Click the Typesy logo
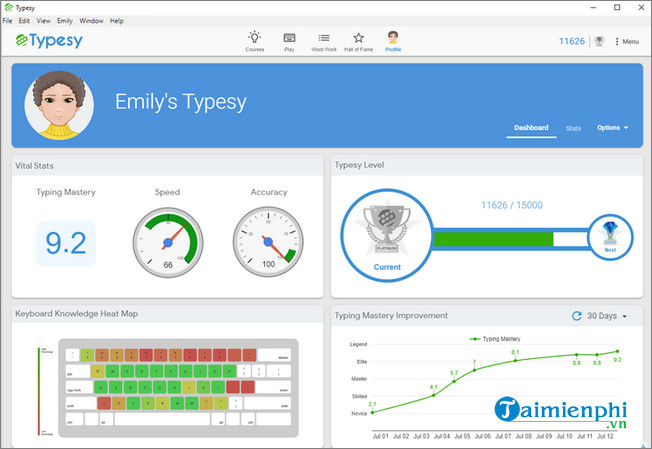This screenshot has height=449, width=652. tap(49, 41)
